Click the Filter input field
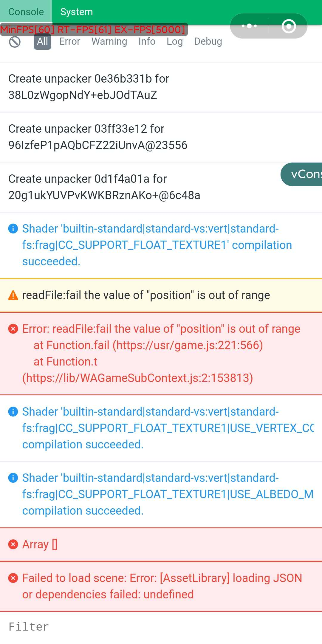Image resolution: width=322 pixels, height=644 pixels. (161, 627)
